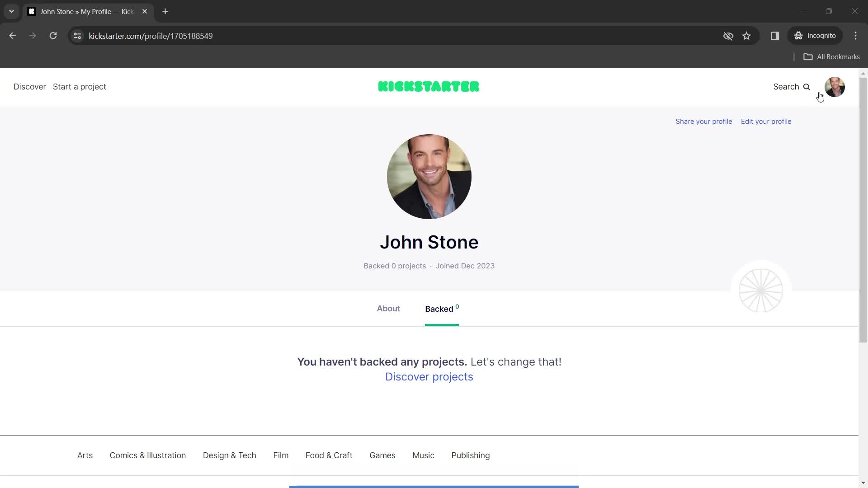Select the Backed tab
The image size is (868, 488).
point(441,309)
